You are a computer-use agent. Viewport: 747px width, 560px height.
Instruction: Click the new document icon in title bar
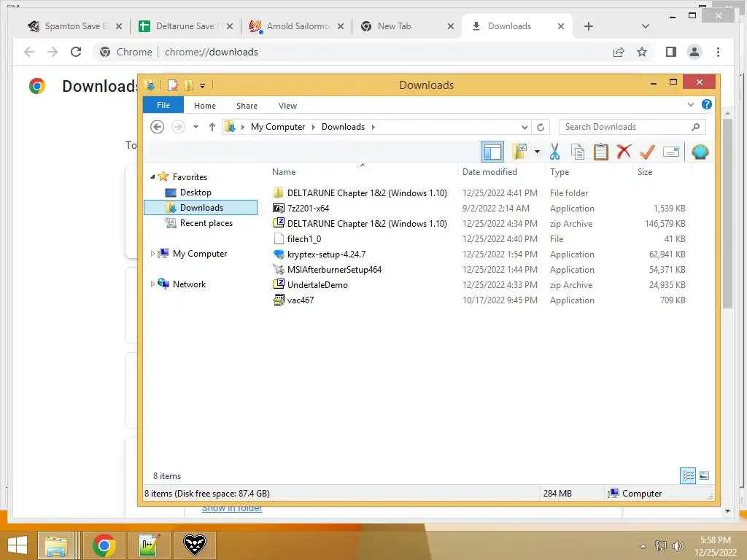pos(172,85)
